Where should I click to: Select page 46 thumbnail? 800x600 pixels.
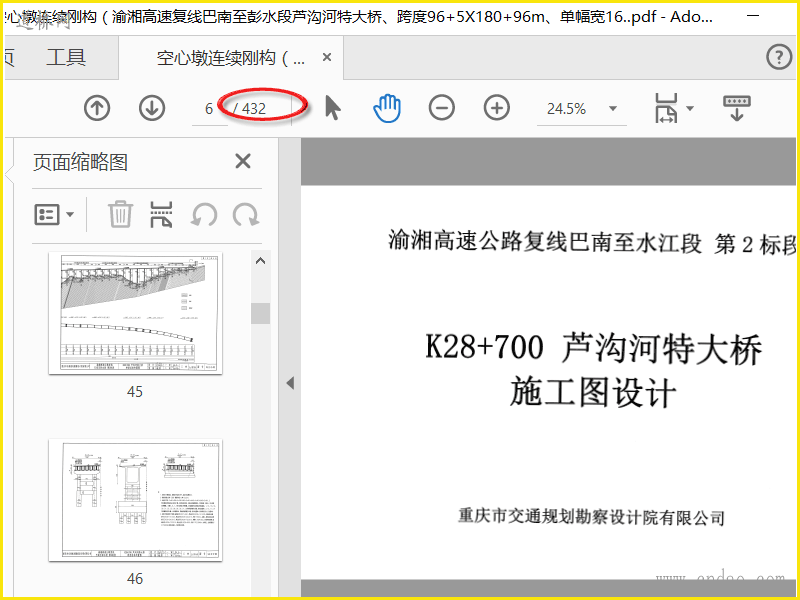point(135,500)
